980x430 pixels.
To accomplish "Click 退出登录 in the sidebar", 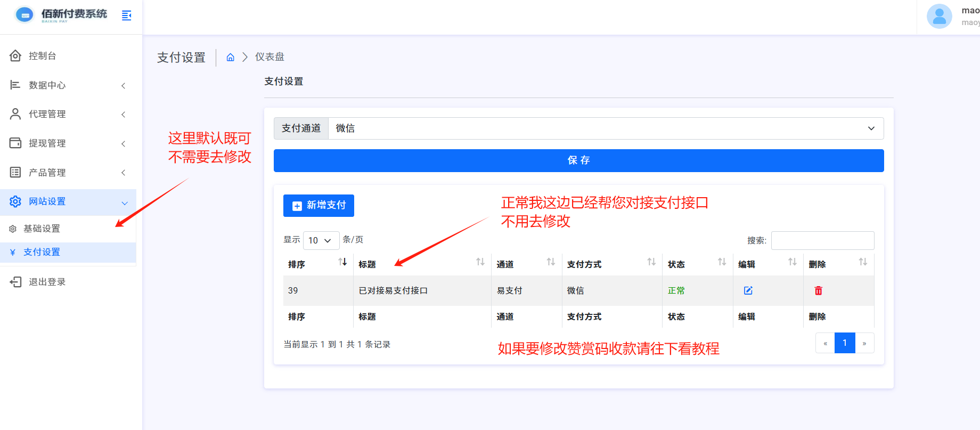I will click(x=47, y=282).
